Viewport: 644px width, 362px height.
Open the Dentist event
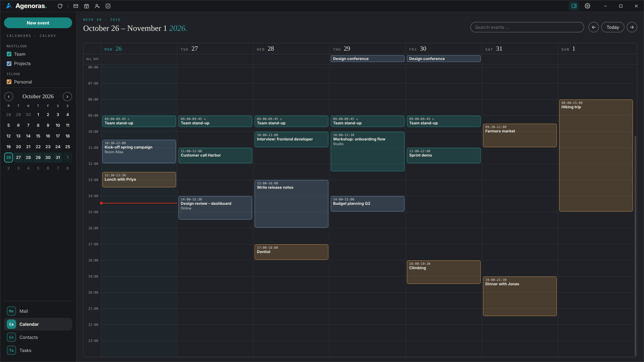pos(291,252)
